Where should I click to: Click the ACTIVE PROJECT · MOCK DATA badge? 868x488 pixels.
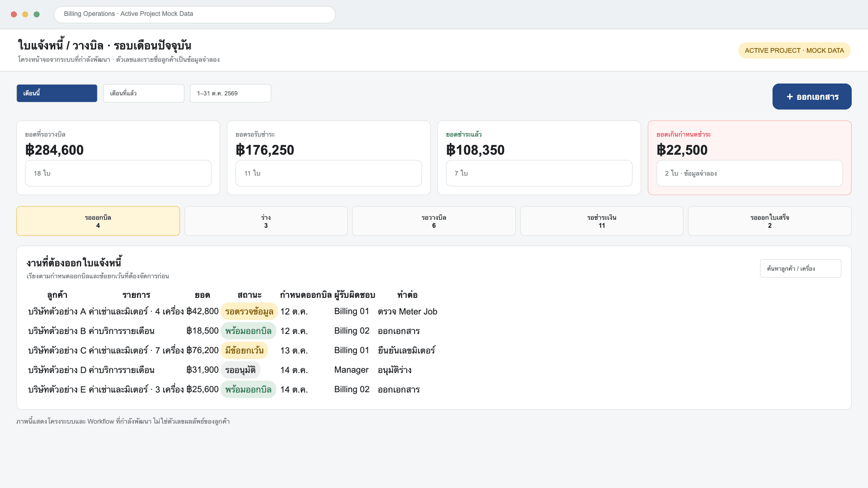(794, 51)
